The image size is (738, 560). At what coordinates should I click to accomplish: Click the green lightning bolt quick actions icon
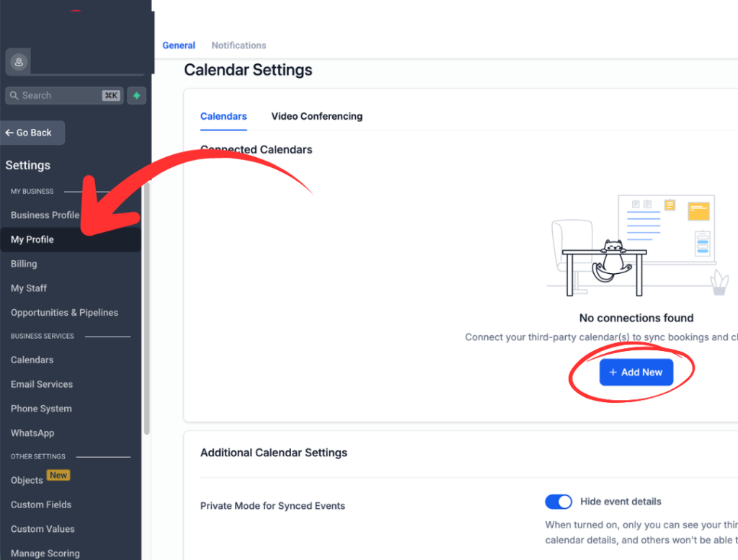[x=136, y=95]
